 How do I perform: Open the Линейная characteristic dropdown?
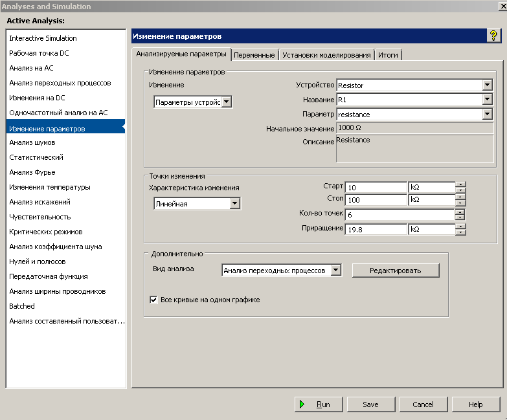coord(235,203)
